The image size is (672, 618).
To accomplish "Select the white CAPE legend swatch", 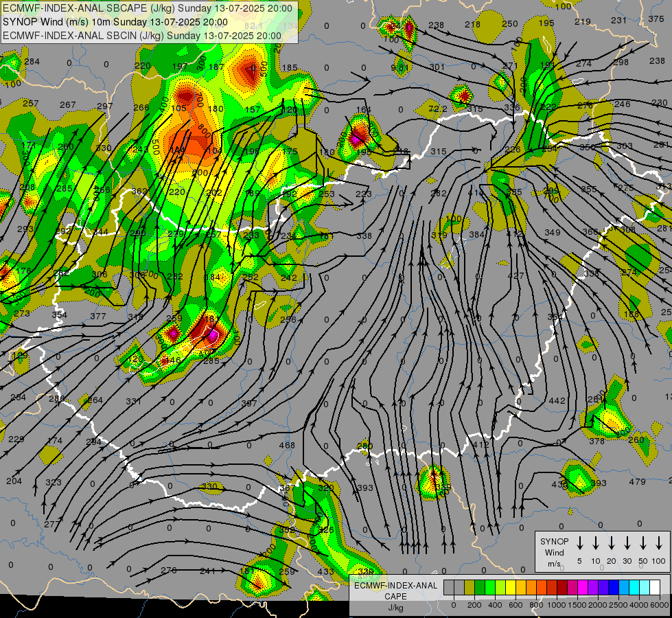I will 654,588.
